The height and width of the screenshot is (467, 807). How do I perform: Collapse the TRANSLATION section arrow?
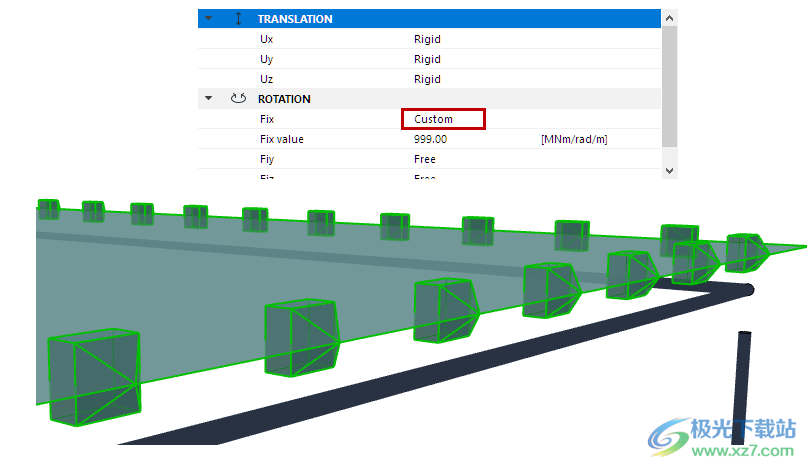[208, 19]
